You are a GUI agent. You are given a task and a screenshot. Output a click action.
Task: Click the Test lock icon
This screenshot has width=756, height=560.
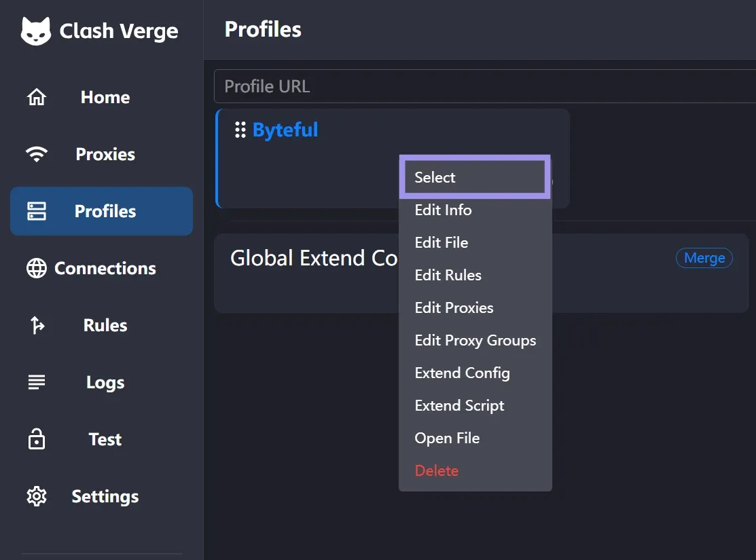[x=37, y=439]
